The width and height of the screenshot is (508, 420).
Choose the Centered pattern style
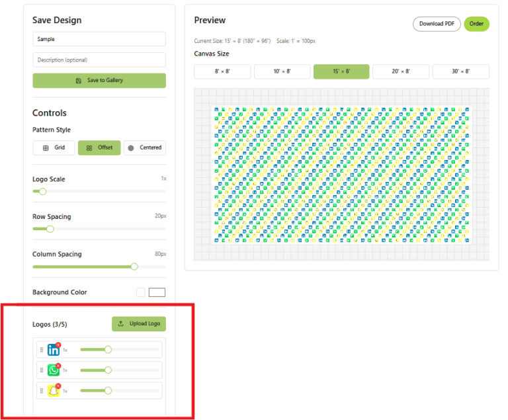click(x=144, y=147)
